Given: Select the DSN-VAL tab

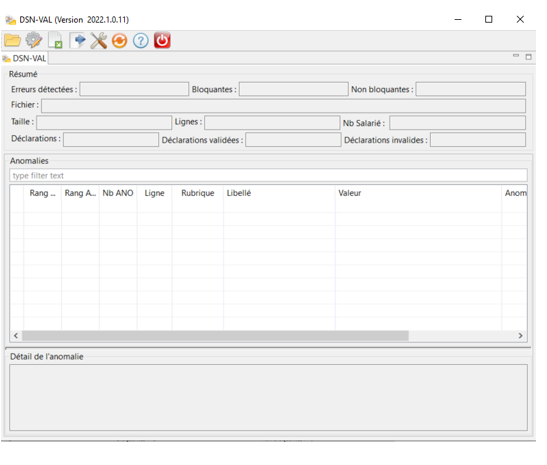Looking at the screenshot, I should pyautogui.click(x=24, y=58).
